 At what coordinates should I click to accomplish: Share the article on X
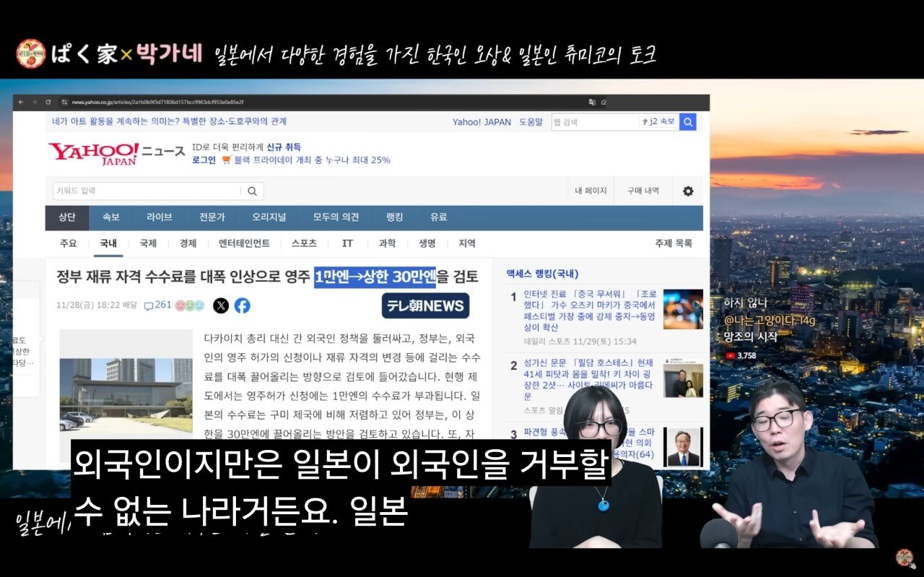click(221, 305)
